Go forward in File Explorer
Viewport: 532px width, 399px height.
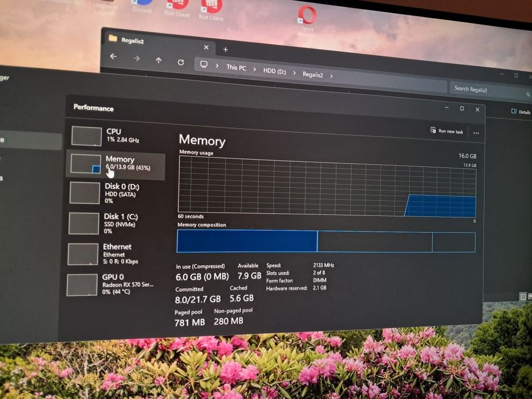click(136, 59)
